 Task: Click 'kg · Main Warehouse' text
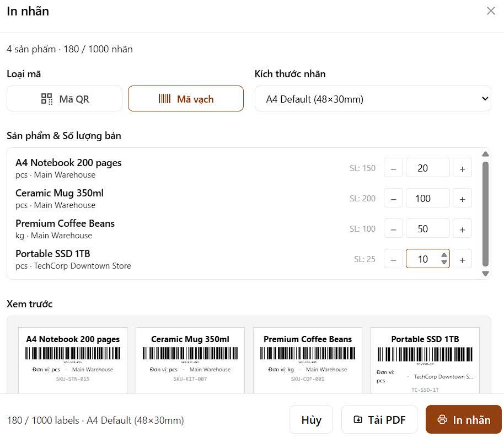coord(53,236)
